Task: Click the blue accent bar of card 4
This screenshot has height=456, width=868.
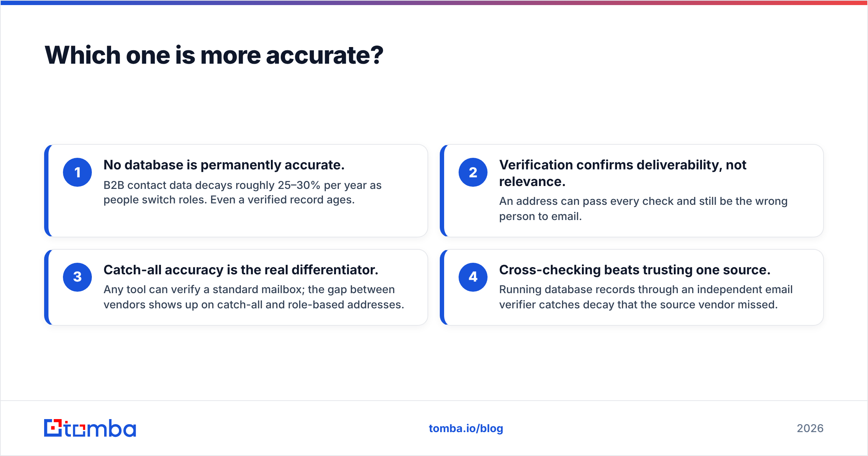Action: tap(442, 287)
